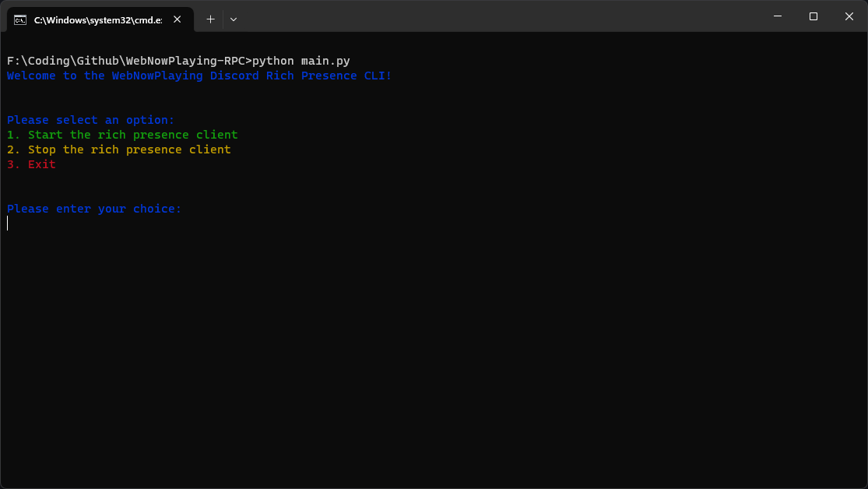This screenshot has width=868, height=489.
Task: Click '1. Start the rich presence client'
Action: coord(122,135)
